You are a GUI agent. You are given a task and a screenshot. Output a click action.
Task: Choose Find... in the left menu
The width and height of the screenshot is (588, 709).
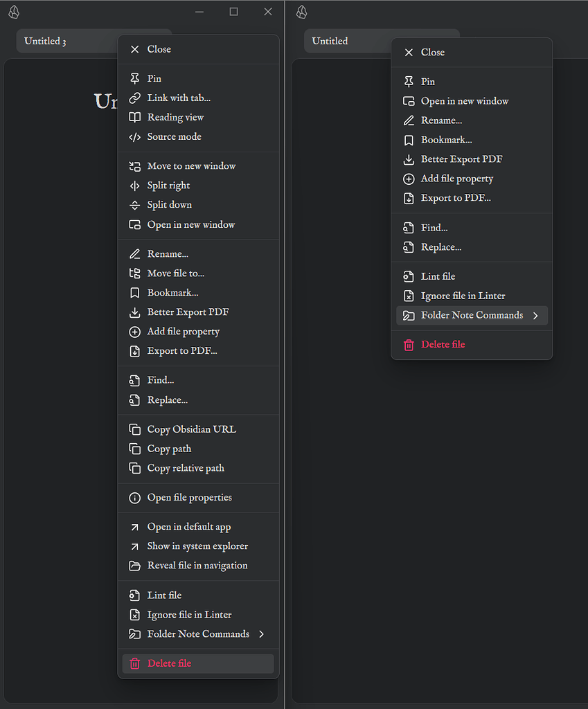tap(198, 381)
